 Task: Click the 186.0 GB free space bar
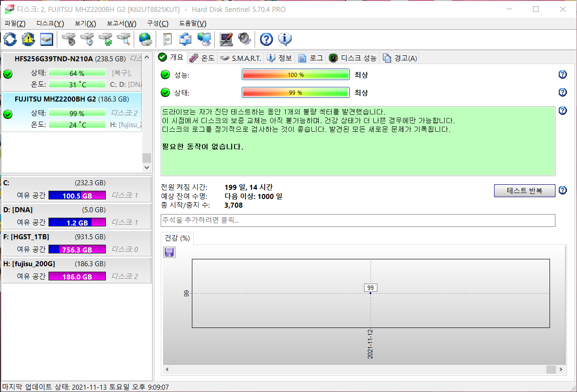[77, 276]
